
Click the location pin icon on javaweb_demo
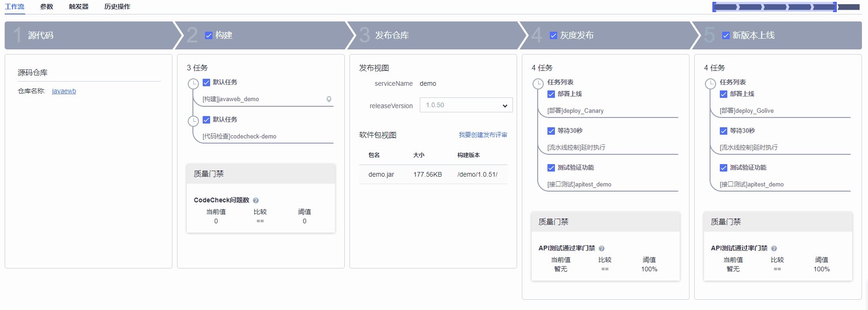tap(329, 99)
